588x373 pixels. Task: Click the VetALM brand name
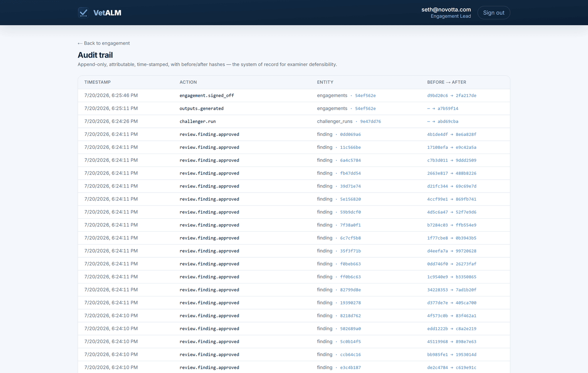[107, 13]
